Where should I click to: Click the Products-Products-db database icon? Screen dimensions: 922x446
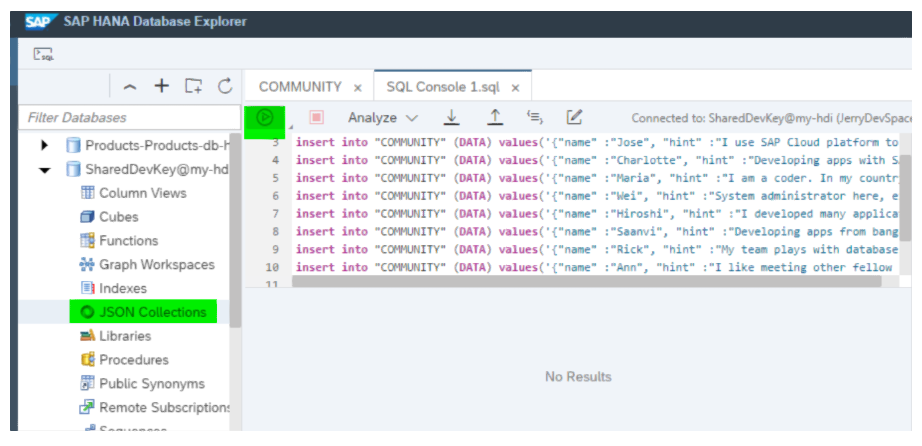74,145
